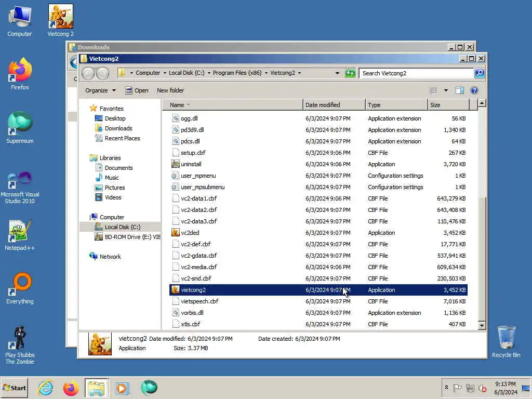Open the view options dropdown arrow
The width and height of the screenshot is (532, 399).
coord(446,90)
